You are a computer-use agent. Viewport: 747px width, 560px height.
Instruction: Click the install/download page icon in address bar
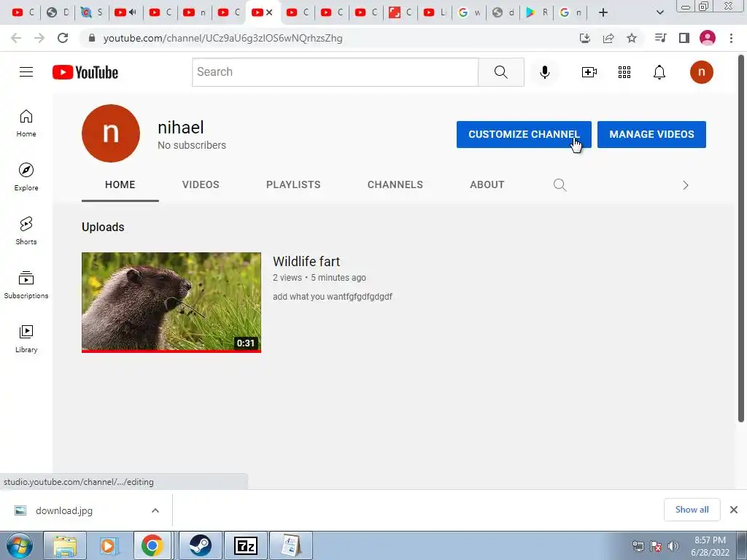(584, 38)
